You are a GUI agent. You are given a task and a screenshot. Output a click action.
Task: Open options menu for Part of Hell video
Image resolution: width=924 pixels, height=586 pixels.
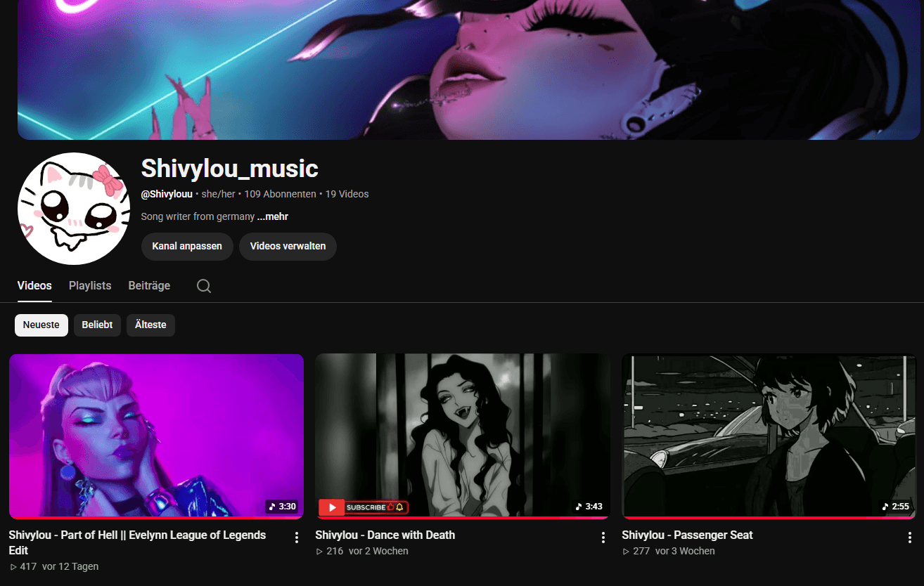pyautogui.click(x=297, y=538)
